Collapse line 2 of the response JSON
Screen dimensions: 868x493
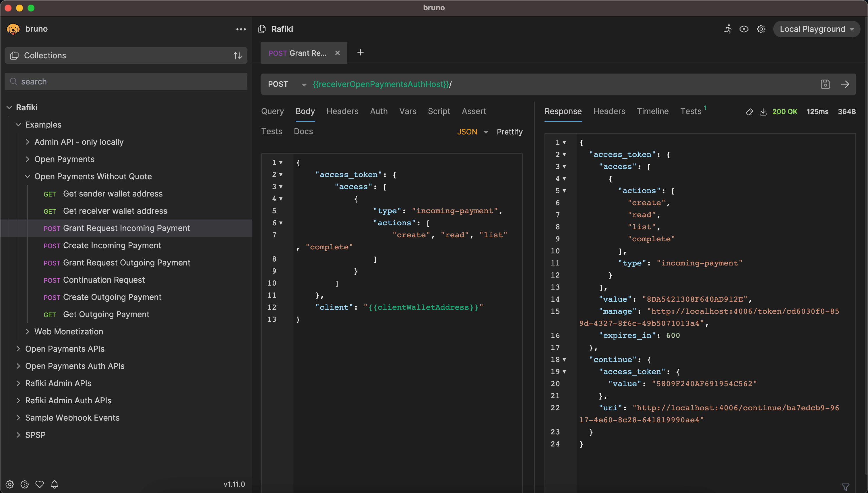pos(564,154)
